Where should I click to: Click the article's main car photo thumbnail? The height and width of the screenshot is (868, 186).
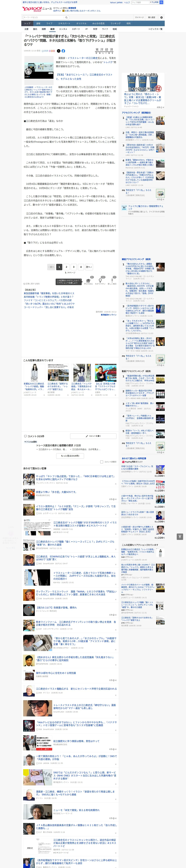click(x=39, y=70)
